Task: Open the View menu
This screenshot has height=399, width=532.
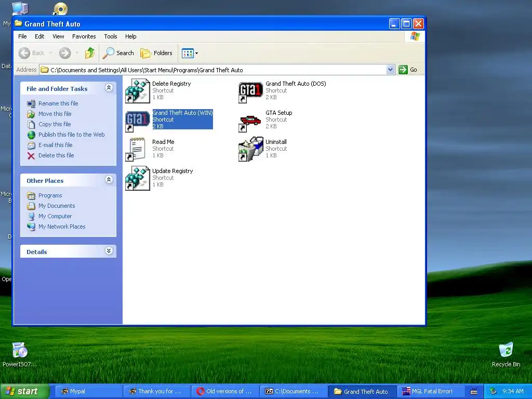Action: pyautogui.click(x=58, y=36)
